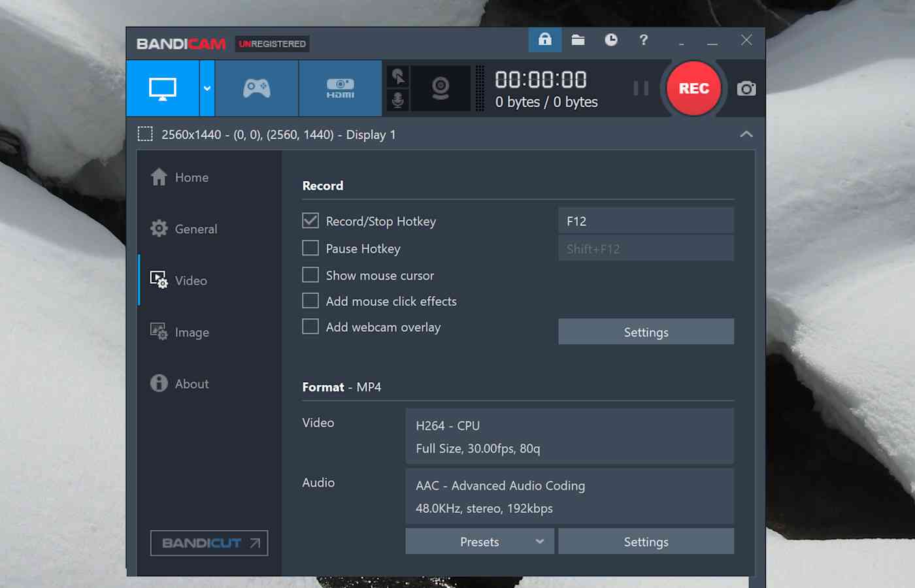Toggle microphone recording icon
The image size is (915, 588).
coord(398,100)
